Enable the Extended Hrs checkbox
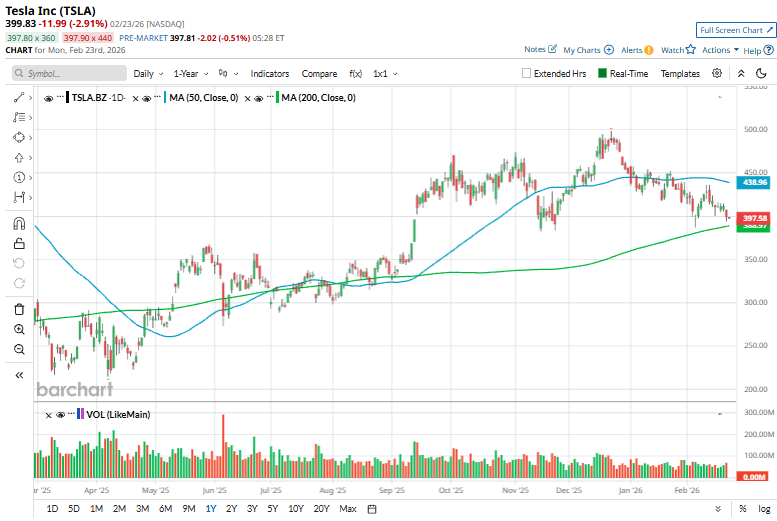This screenshot has width=777, height=521. point(527,74)
